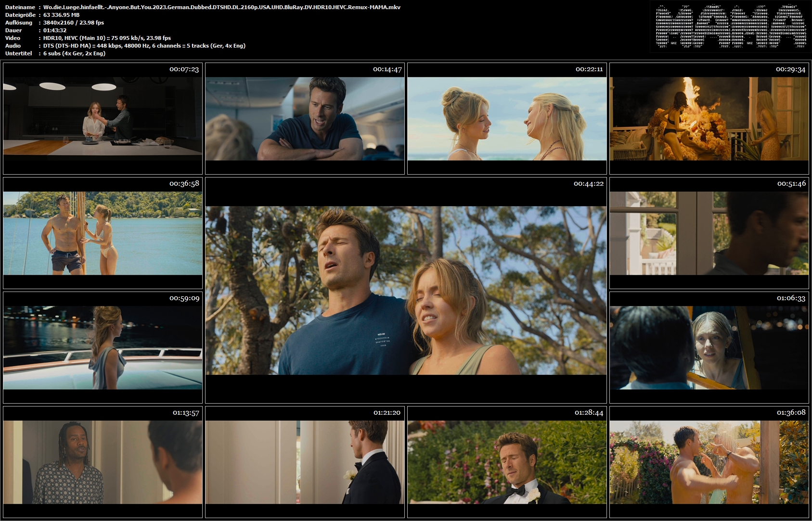Select the "6 subs (4x Ger, 2x Eng)" value
The height and width of the screenshot is (521, 812).
(x=74, y=53)
